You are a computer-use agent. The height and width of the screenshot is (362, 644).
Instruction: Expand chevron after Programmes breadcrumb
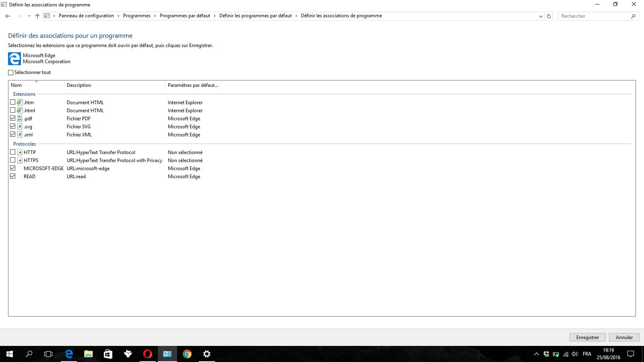pos(155,16)
